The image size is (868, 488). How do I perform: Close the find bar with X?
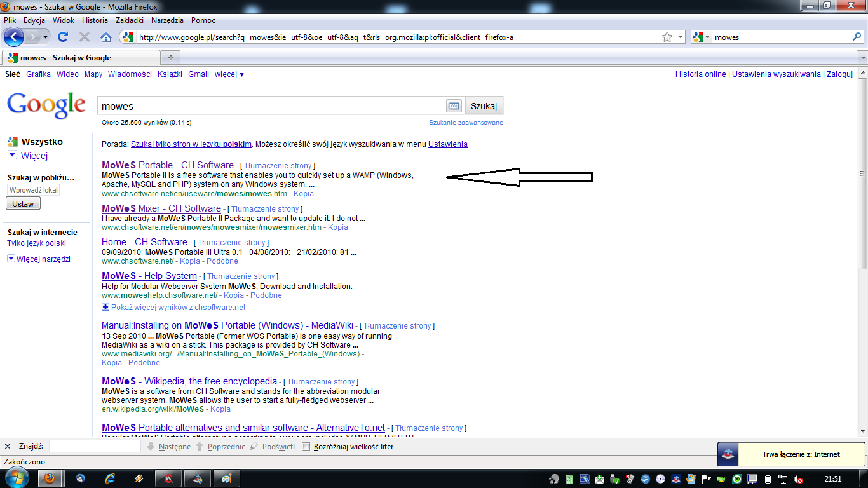point(8,447)
